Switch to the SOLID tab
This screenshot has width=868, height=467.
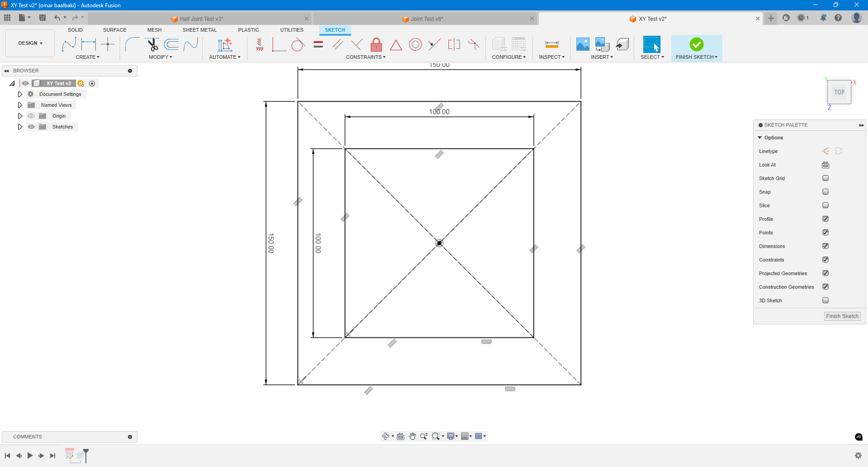click(x=75, y=30)
